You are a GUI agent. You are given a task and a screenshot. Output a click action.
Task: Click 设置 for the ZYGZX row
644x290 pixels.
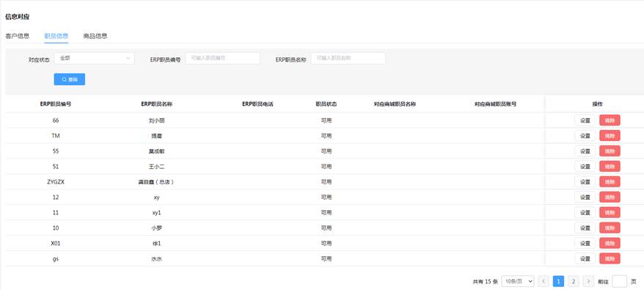click(x=585, y=182)
